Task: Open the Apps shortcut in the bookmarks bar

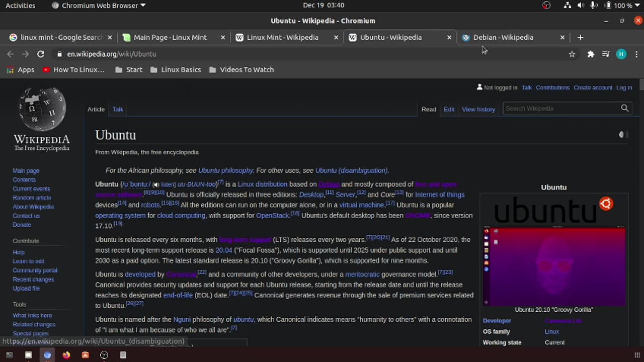Action: 21,69
